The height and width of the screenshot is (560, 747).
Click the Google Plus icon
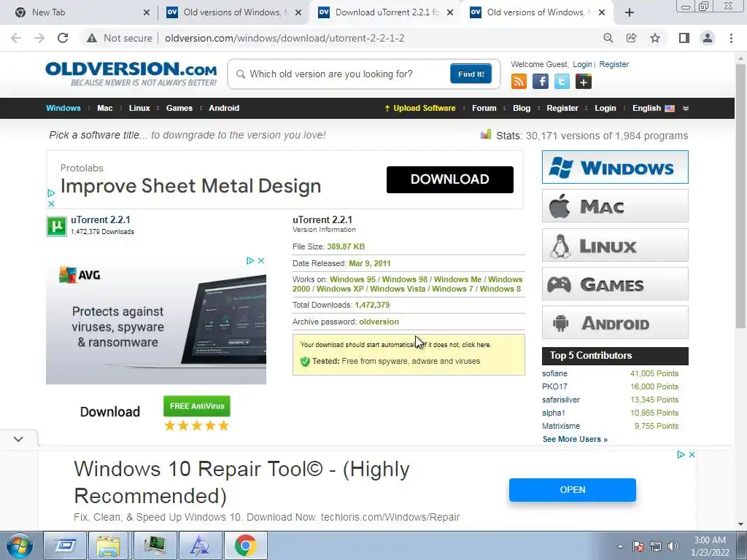pyautogui.click(x=583, y=82)
